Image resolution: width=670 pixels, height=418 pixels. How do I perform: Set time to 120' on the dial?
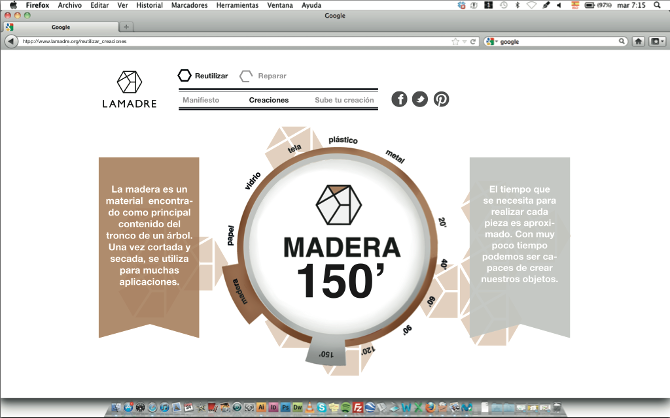(368, 351)
